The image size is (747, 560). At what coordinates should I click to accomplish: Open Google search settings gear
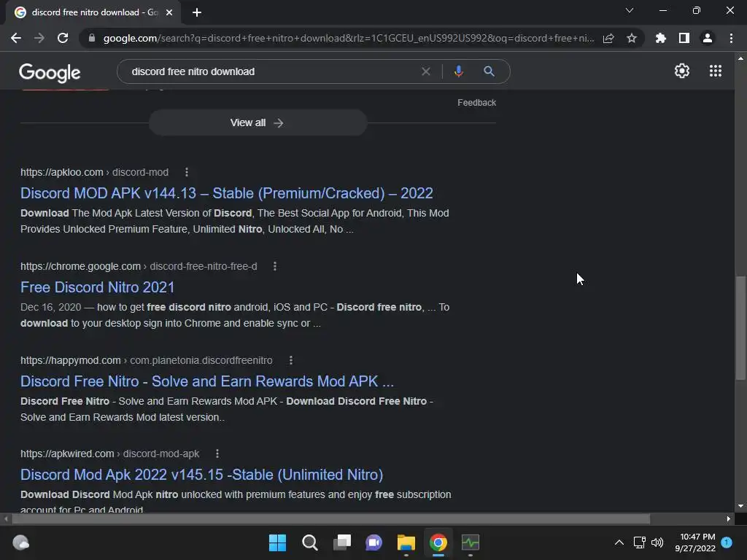[682, 71]
